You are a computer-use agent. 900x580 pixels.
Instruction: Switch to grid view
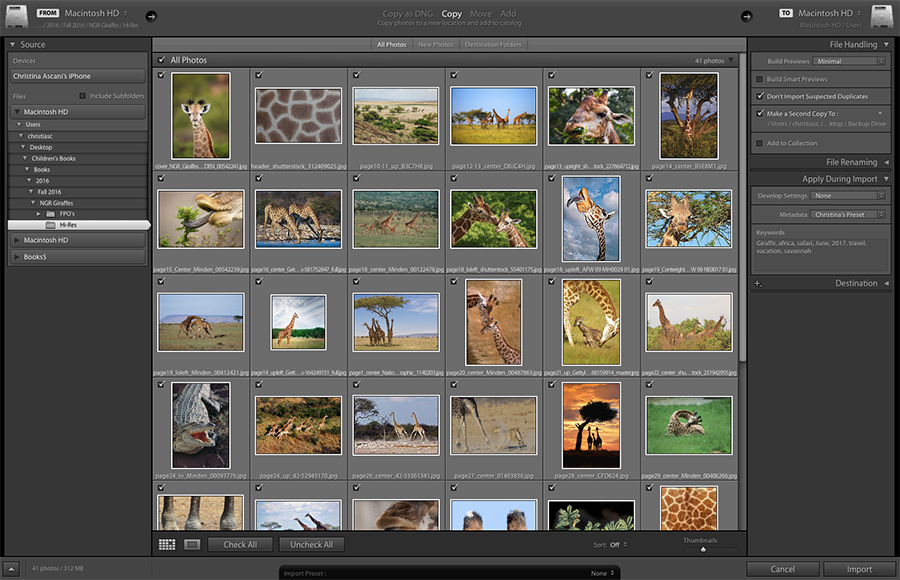[167, 544]
